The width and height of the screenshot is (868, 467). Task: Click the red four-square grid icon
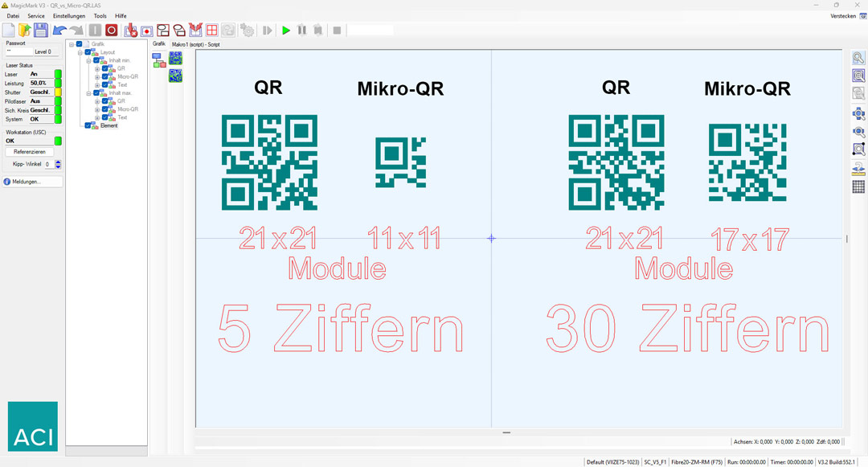pos(211,30)
